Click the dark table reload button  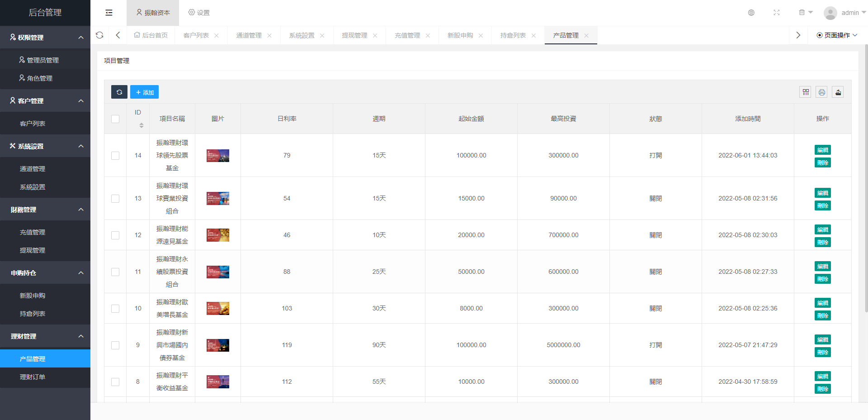click(x=119, y=92)
